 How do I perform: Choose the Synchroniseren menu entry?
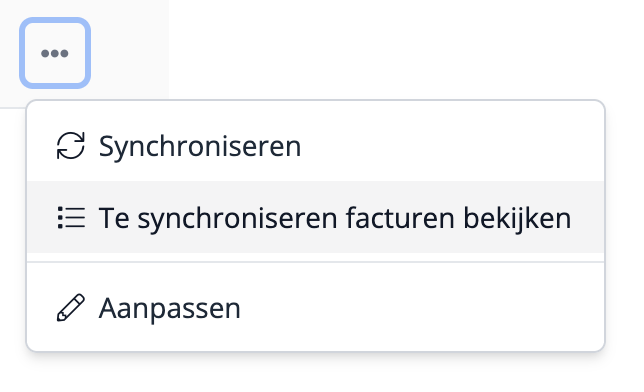315,145
